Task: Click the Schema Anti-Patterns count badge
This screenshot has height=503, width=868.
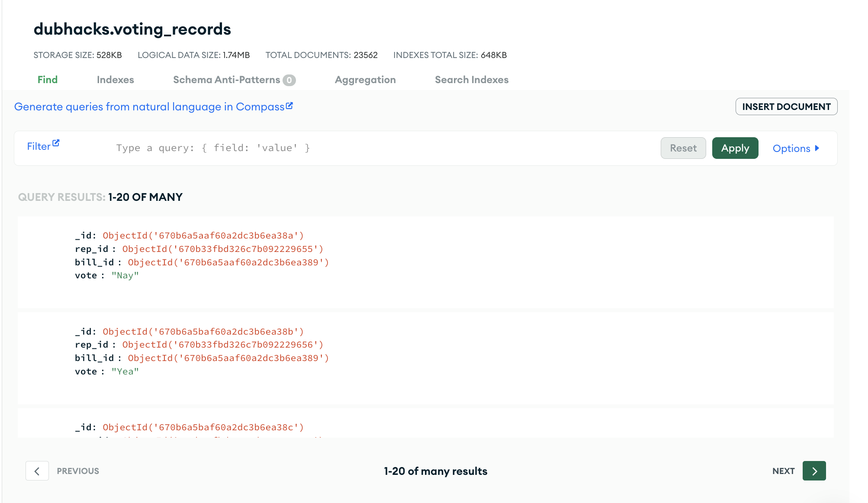Action: click(x=289, y=80)
